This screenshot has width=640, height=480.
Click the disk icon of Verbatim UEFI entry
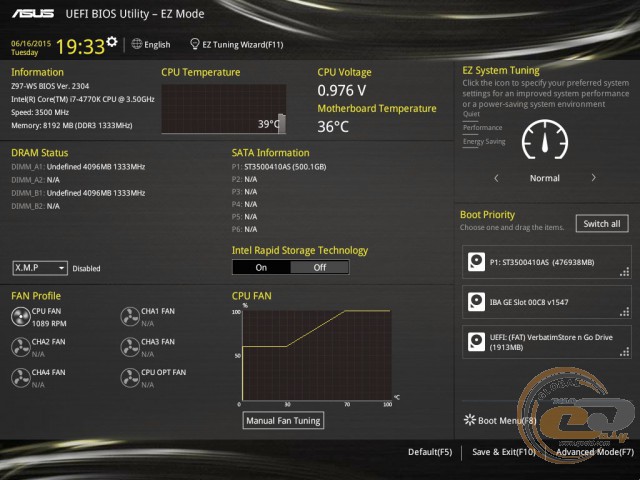(476, 342)
